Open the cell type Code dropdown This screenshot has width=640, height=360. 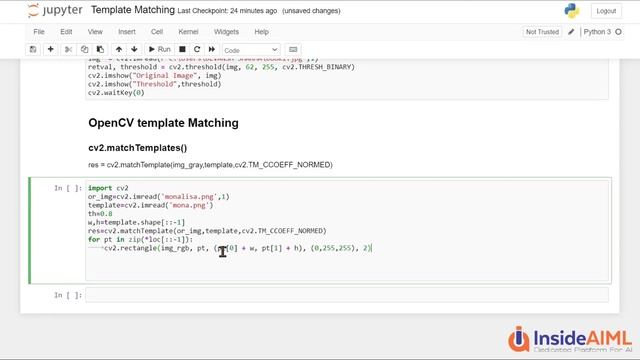click(251, 50)
